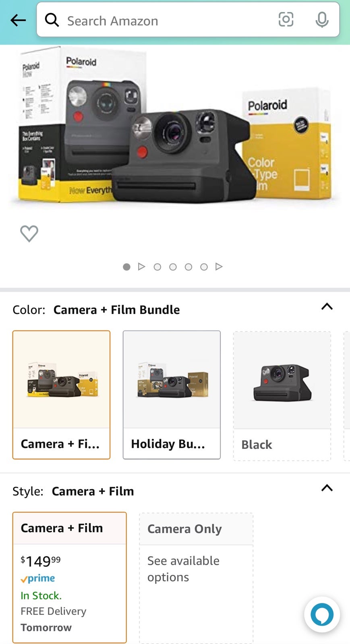Select third image indicator dot
Image resolution: width=350 pixels, height=644 pixels.
click(157, 267)
